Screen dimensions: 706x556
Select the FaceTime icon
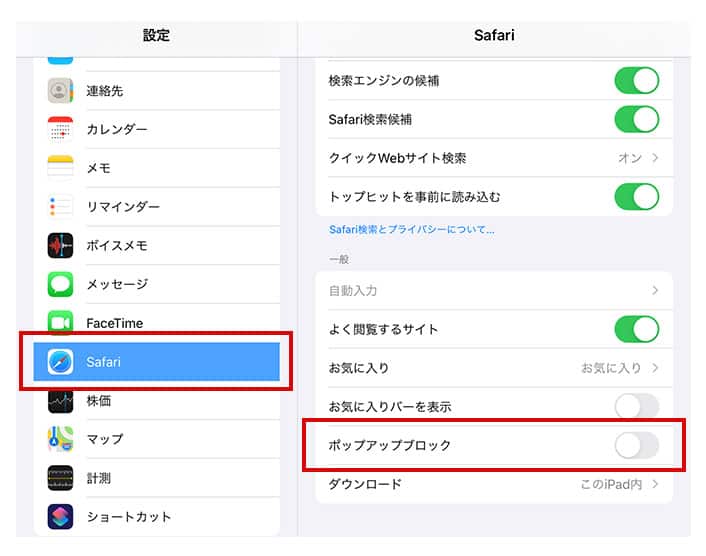(x=61, y=323)
